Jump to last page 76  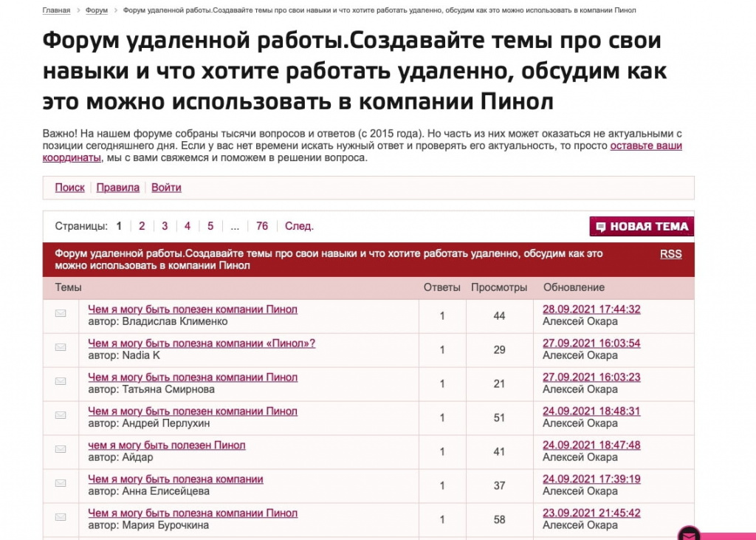coord(262,226)
